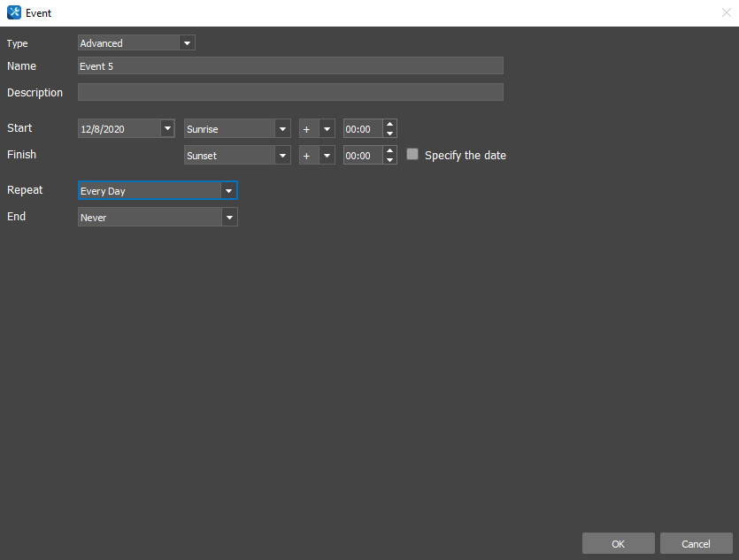Close the Event dialog window

click(726, 12)
